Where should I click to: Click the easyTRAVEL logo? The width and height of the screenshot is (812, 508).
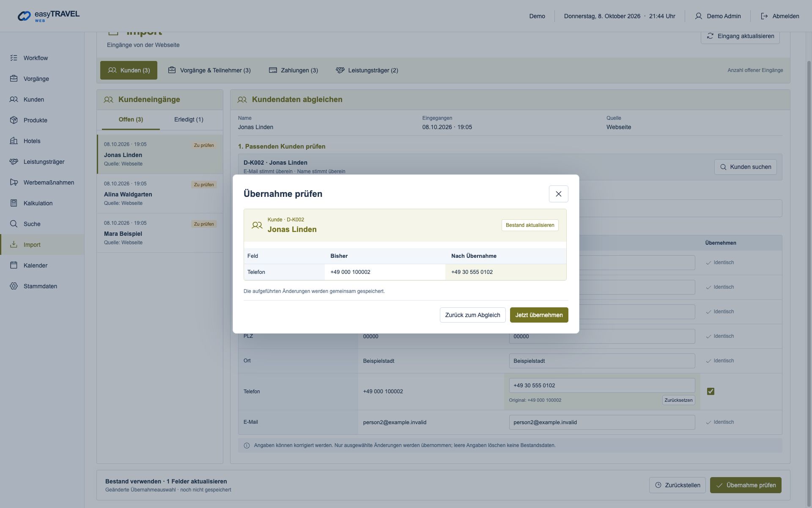coord(48,16)
